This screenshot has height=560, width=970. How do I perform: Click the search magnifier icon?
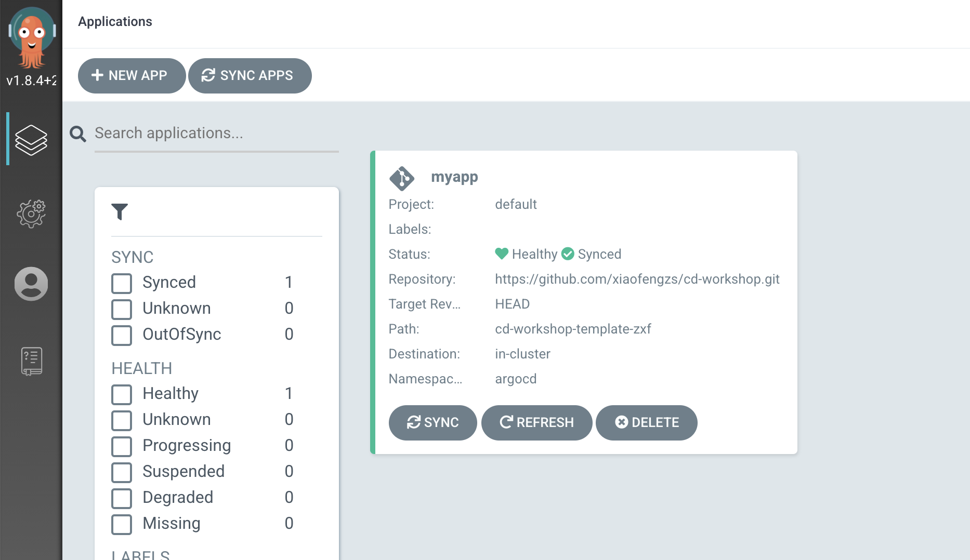78,134
